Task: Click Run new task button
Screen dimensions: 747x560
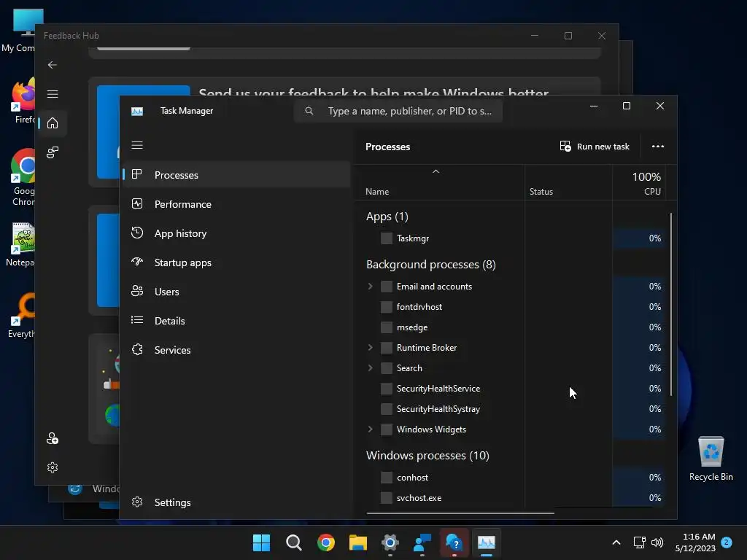Action: point(595,146)
